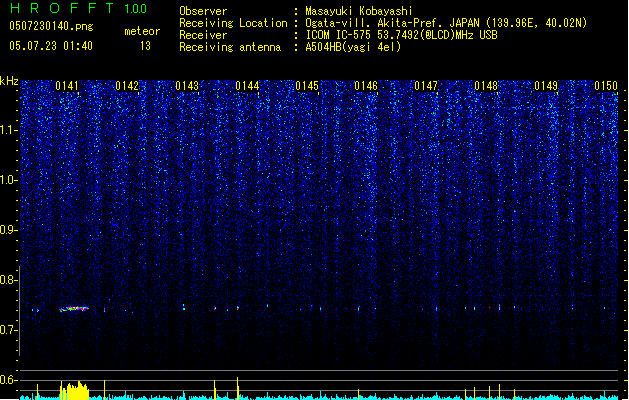Click the 1.1 kHz frequency axis label

pyautogui.click(x=8, y=130)
